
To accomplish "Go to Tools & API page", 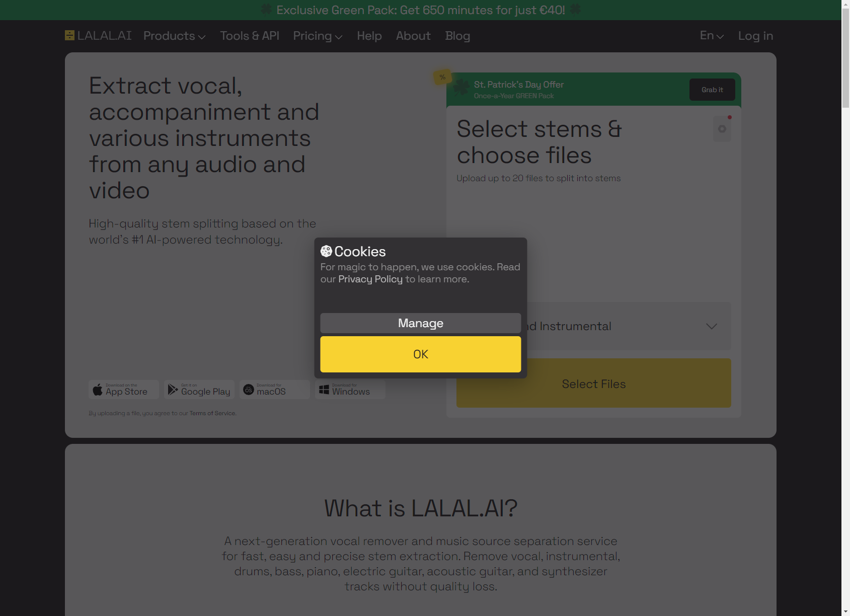I will (250, 36).
